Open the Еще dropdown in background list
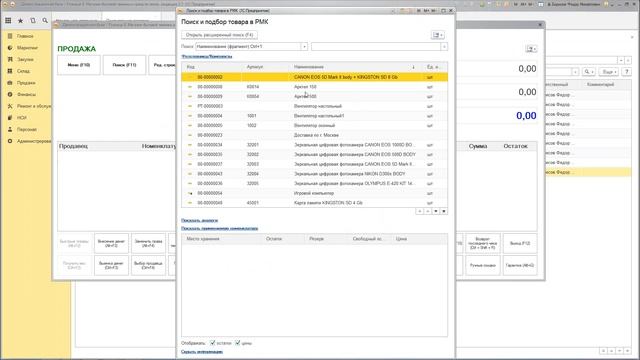640x360 pixels. (609, 72)
